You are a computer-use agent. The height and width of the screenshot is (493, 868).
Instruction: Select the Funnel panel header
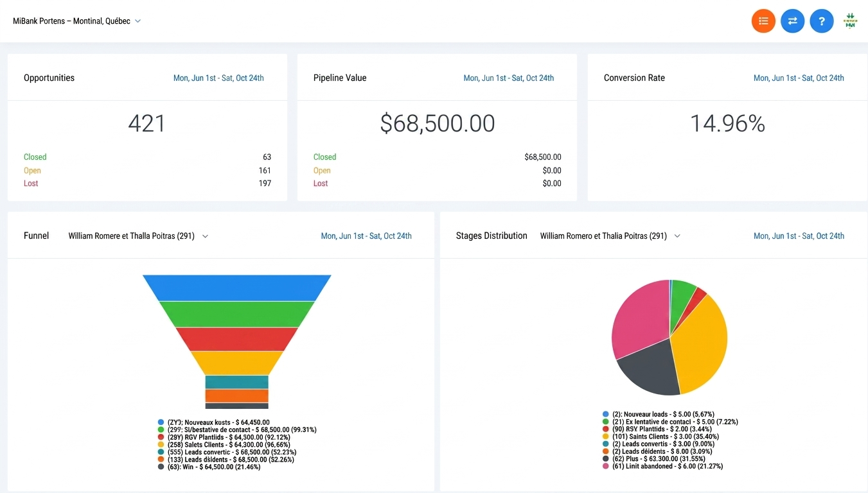36,236
